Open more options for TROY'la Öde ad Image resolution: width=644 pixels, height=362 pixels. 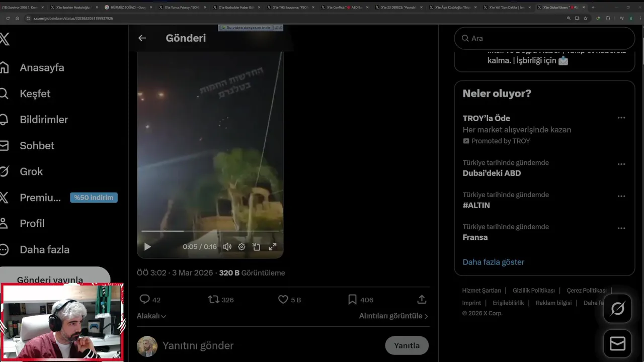pos(621,118)
